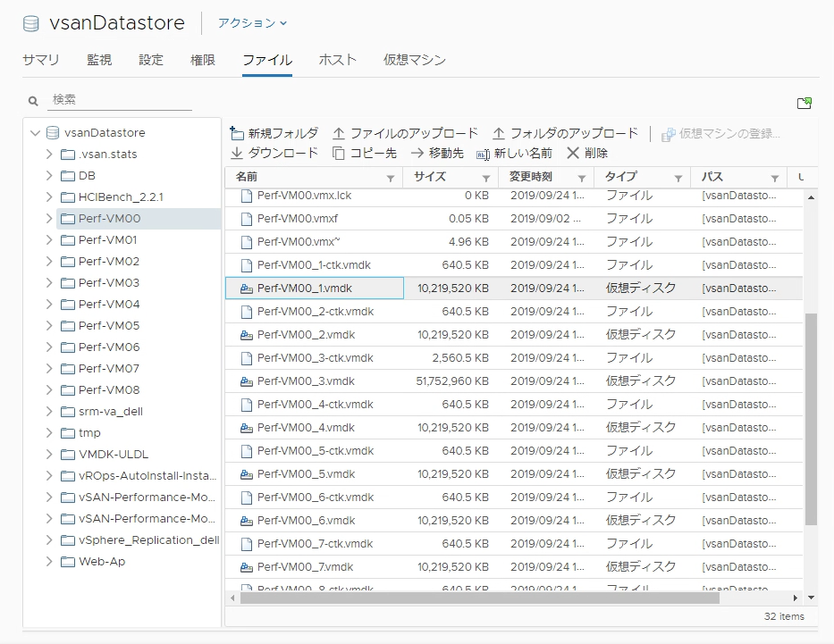Switch to the Monitor (監視) tab

point(99,60)
